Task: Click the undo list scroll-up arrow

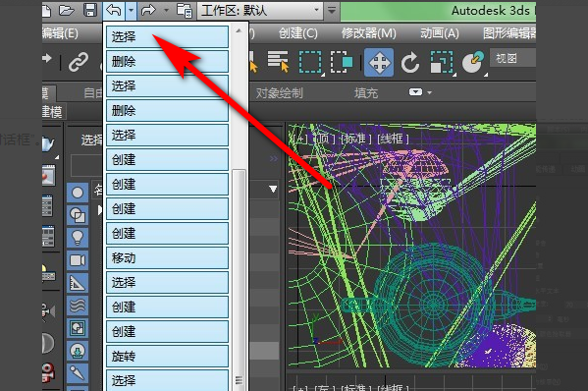Action: point(239,30)
